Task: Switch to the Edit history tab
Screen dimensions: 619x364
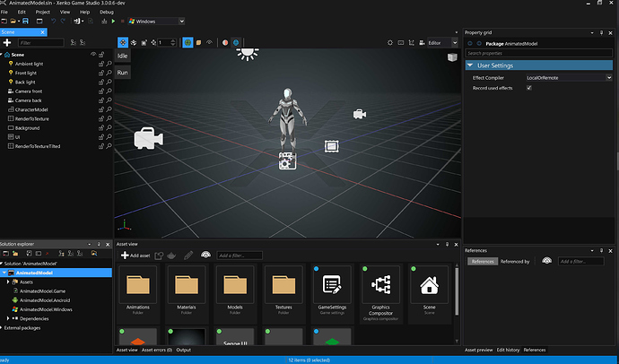Action: 508,350
